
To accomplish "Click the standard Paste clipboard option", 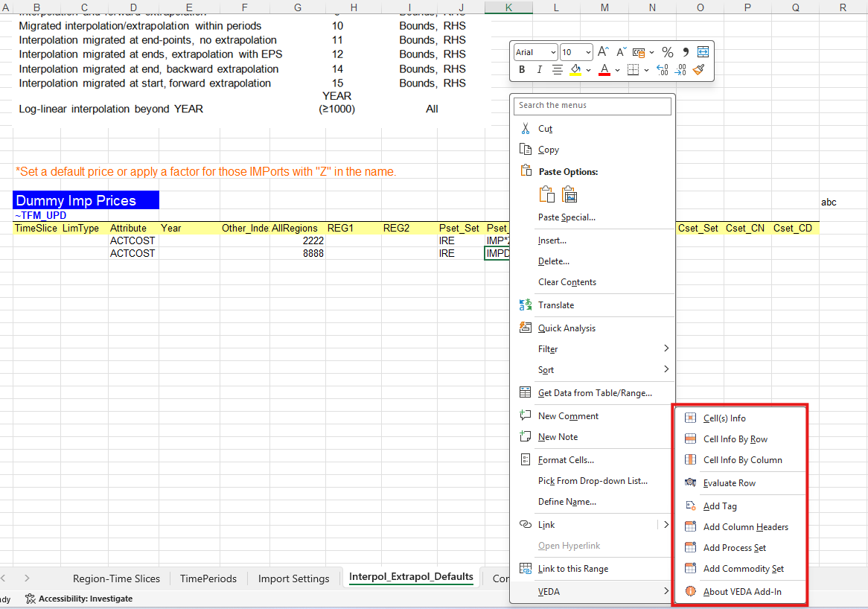I will click(x=546, y=194).
